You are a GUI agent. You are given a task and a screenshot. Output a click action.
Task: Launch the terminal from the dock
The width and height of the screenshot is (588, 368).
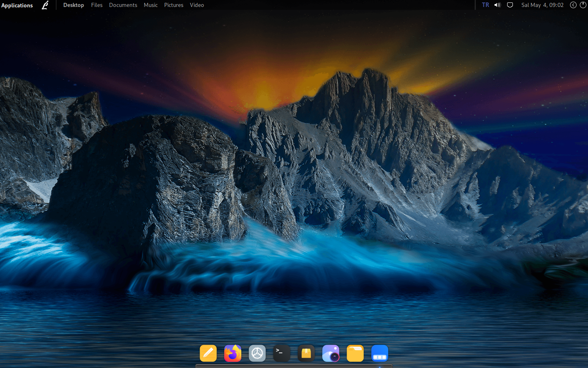pos(282,353)
